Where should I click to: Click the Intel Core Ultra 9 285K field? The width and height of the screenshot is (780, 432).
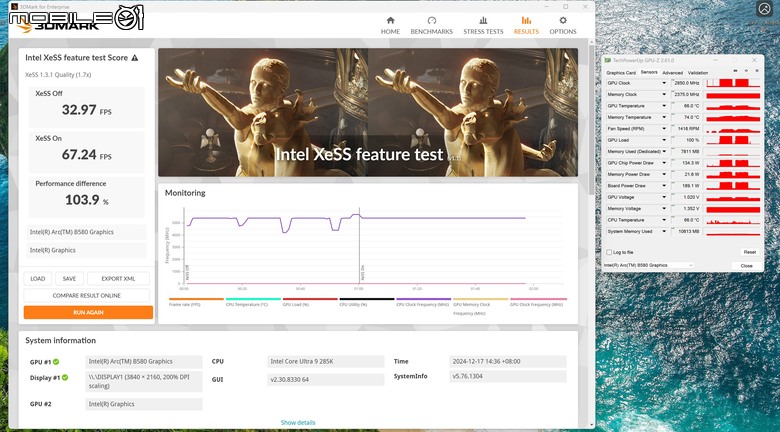pyautogui.click(x=325, y=362)
